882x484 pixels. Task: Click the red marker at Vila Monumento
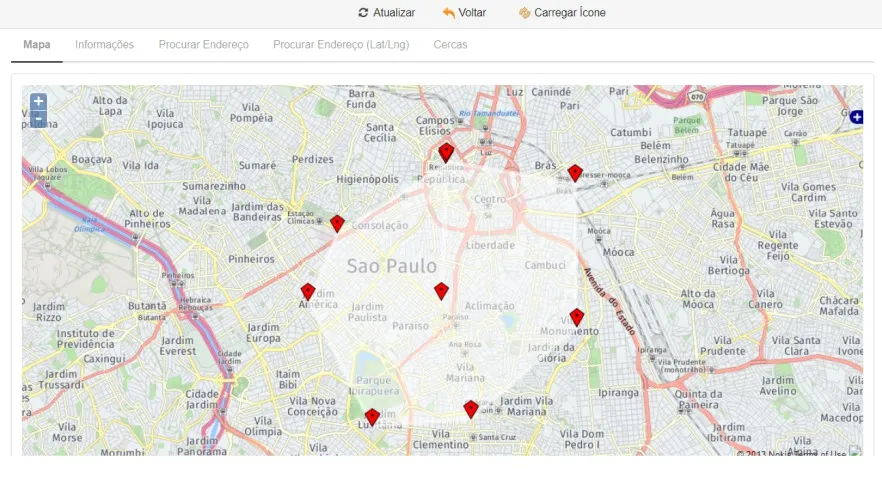577,317
